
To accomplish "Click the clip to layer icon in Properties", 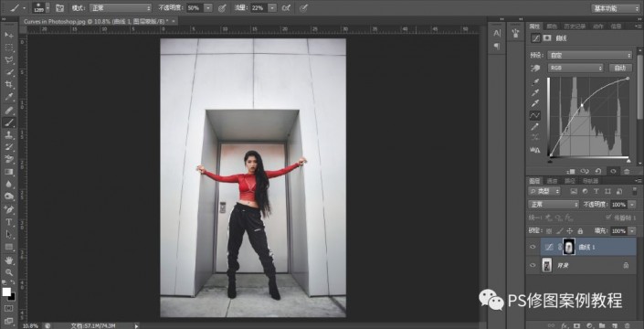I will coord(571,171).
